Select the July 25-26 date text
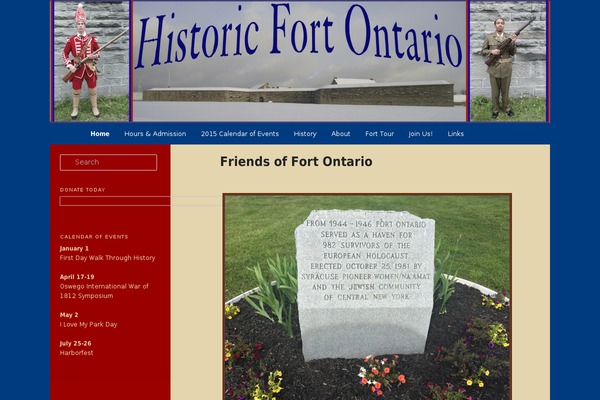The height and width of the screenshot is (400, 600). tap(75, 343)
